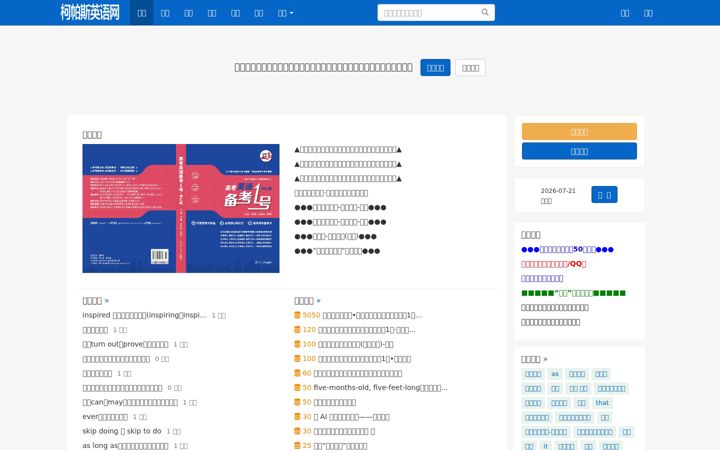Open the as long as question
The width and height of the screenshot is (720, 450).
(125, 445)
